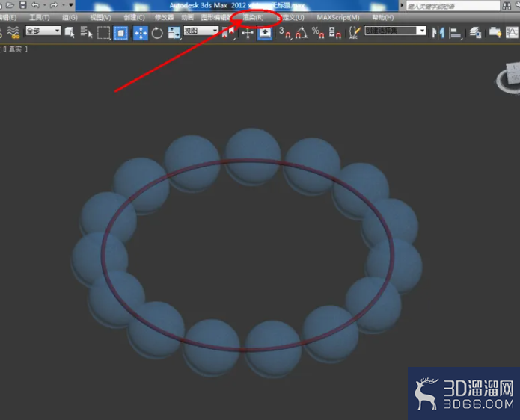Image resolution: width=520 pixels, height=420 pixels.
Task: Open the 视图(V) menu
Action: coord(101,17)
